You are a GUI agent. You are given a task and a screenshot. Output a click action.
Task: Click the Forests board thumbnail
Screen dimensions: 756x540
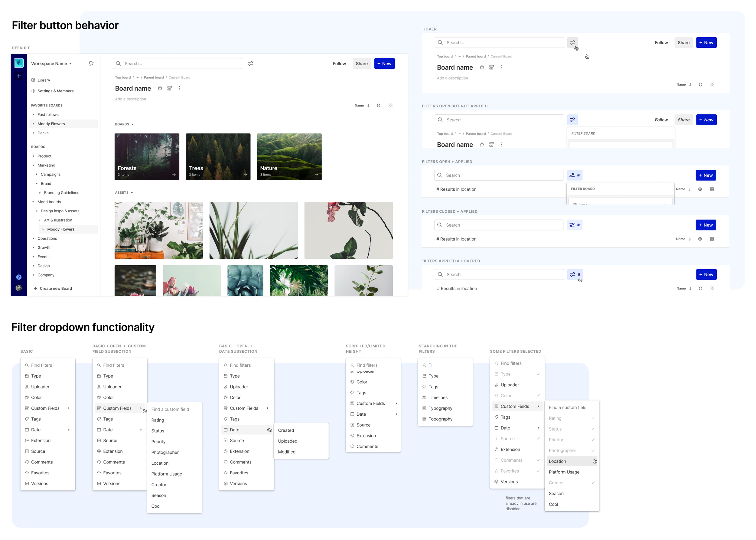click(147, 157)
